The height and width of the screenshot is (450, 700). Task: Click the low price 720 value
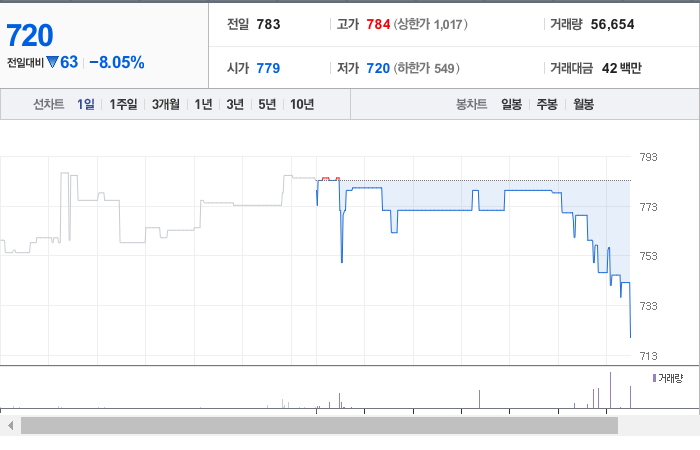pos(378,68)
